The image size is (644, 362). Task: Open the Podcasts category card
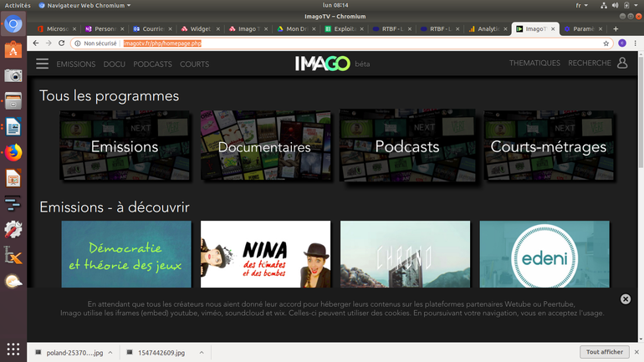coord(407,145)
